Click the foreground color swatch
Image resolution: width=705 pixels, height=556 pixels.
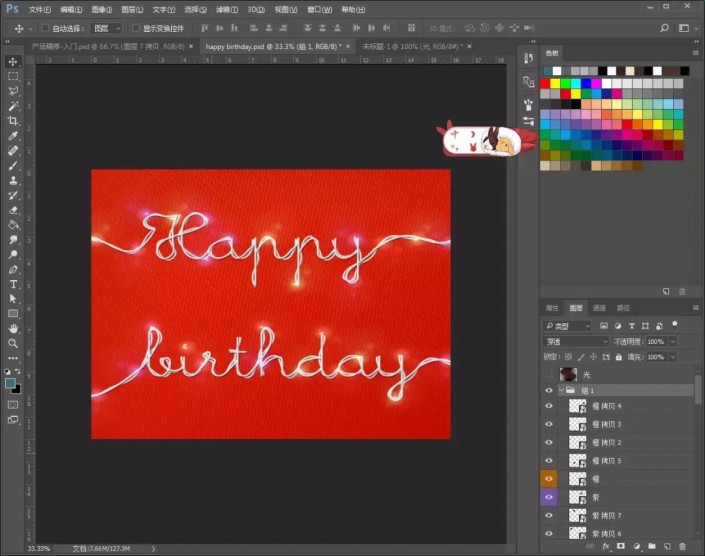[10, 383]
